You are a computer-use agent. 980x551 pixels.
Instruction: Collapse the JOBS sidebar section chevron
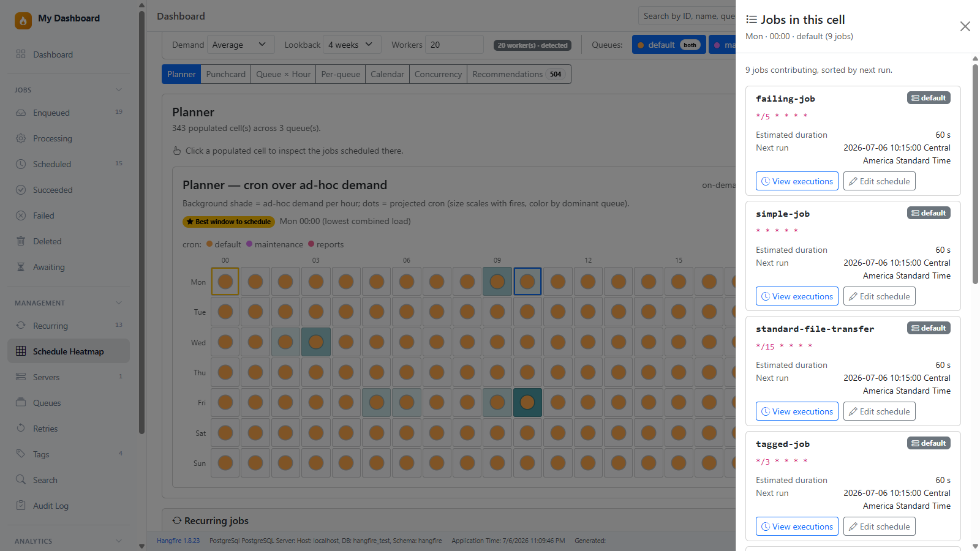tap(119, 90)
